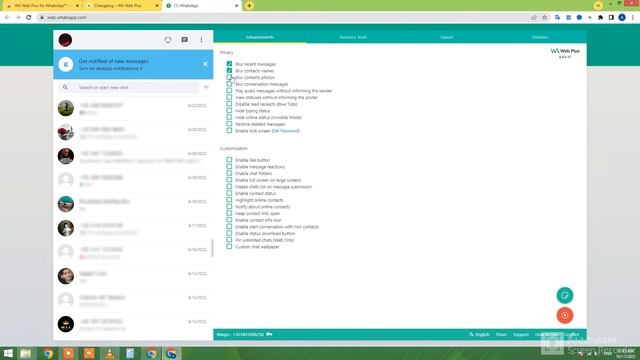Screen dimensions: 640x360
Task: Open VLC media player from taskbar
Action: coord(109,353)
